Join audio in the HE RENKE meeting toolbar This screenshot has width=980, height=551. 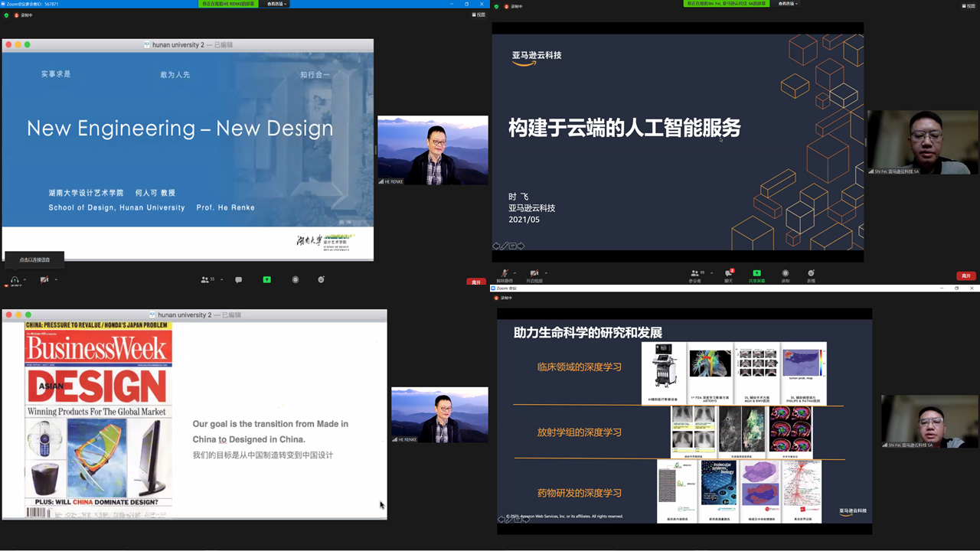coord(15,280)
